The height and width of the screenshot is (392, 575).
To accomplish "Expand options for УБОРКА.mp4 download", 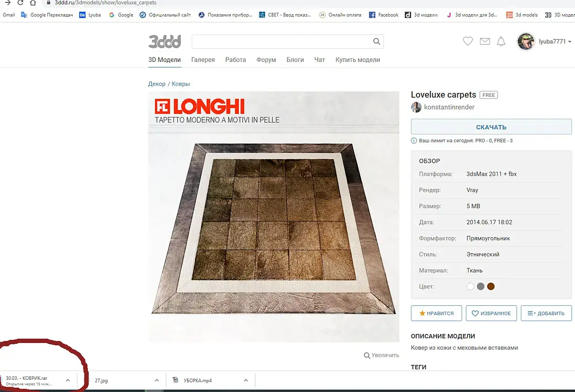I will (x=246, y=380).
